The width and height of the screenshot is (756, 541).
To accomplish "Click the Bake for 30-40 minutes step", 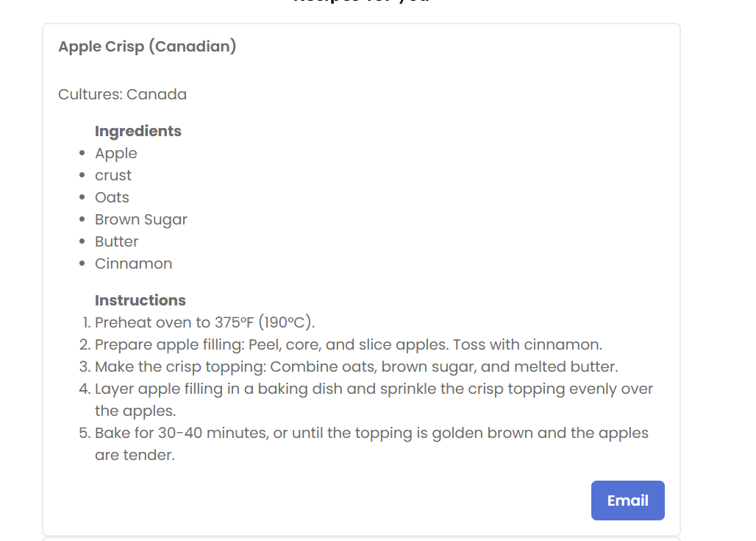I will click(x=371, y=444).
